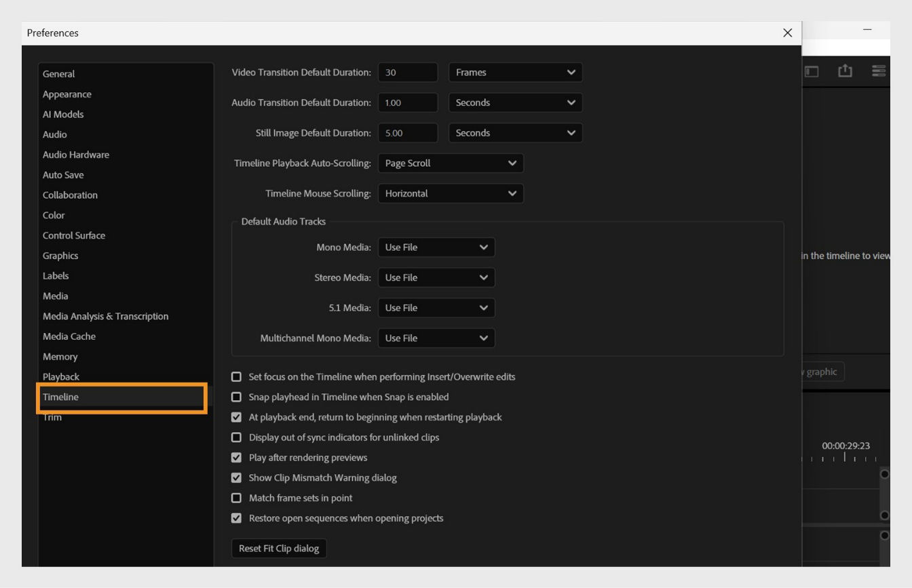This screenshot has width=912, height=588.
Task: Switch to the Audio Hardware preferences page
Action: point(77,154)
